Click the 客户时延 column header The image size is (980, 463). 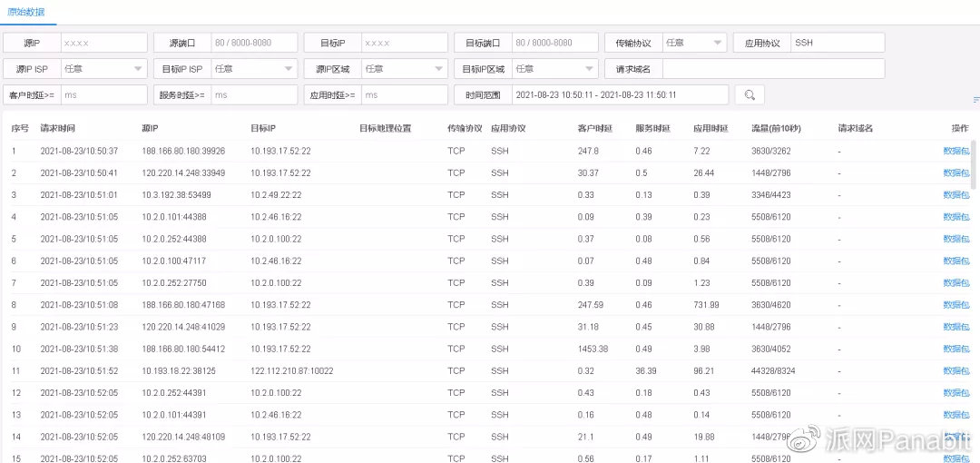595,128
